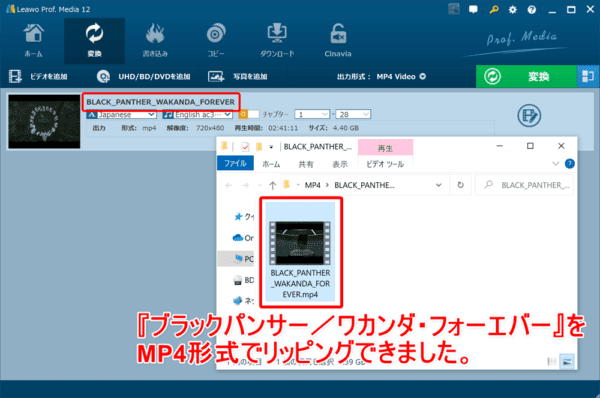Click MP4 in the address breadcrumb
Viewport: 600px width, 398px height.
[x=313, y=185]
